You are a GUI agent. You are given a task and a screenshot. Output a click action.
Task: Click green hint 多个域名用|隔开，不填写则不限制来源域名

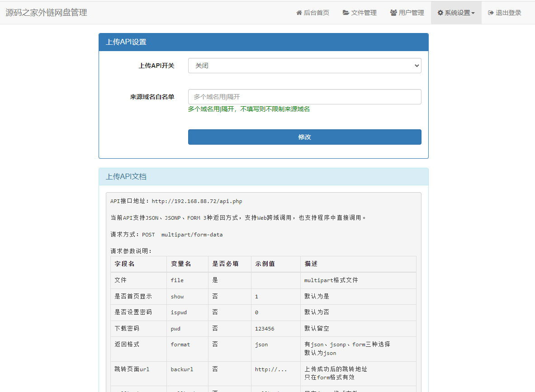coord(249,109)
